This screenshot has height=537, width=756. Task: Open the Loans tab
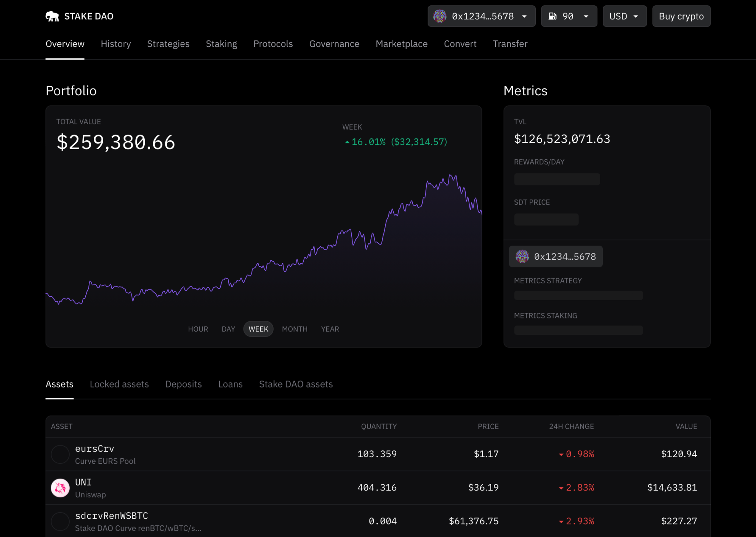tap(230, 384)
